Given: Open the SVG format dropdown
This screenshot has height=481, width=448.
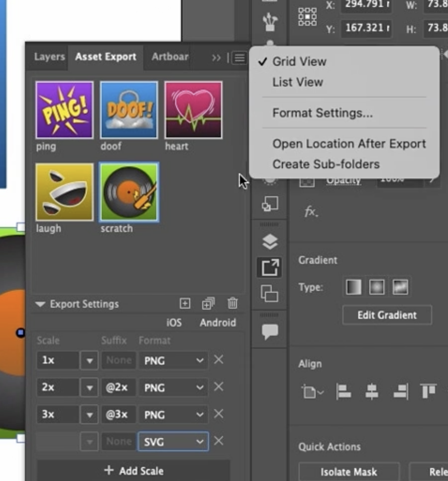Looking at the screenshot, I should (x=174, y=442).
